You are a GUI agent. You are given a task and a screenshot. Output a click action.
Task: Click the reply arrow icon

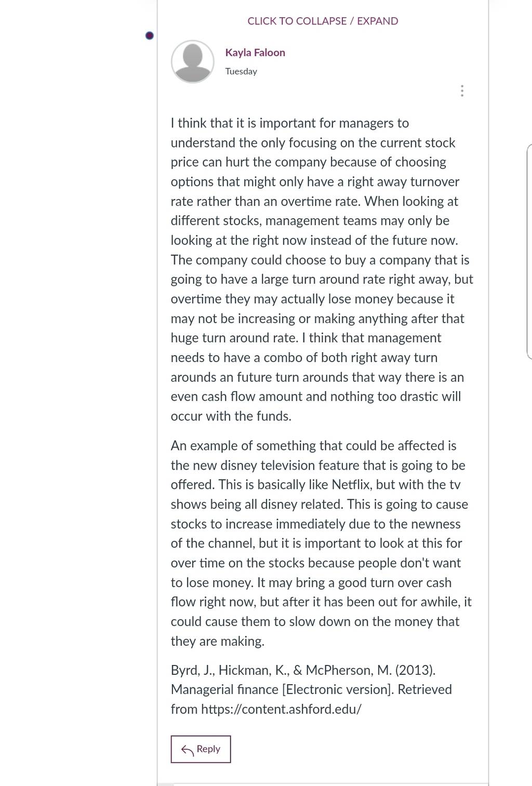pos(187,750)
